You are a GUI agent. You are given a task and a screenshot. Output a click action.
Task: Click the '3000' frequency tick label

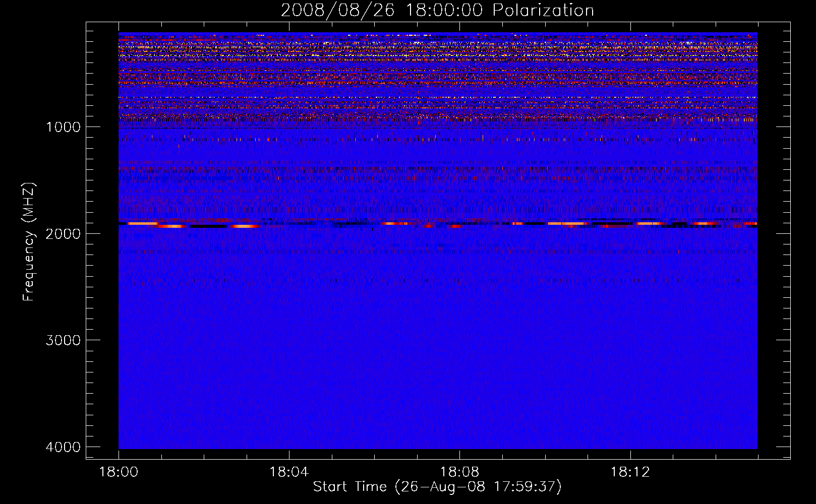click(x=63, y=340)
